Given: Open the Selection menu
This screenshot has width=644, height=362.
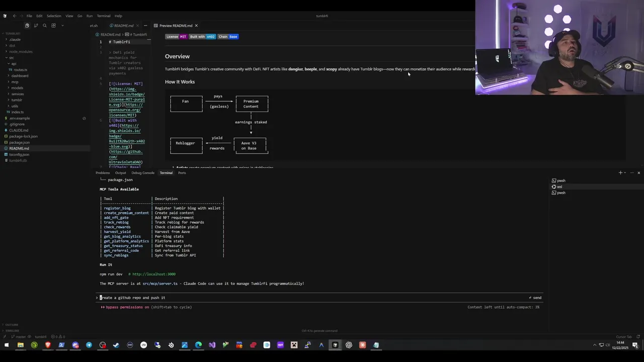Looking at the screenshot, I should tap(54, 16).
